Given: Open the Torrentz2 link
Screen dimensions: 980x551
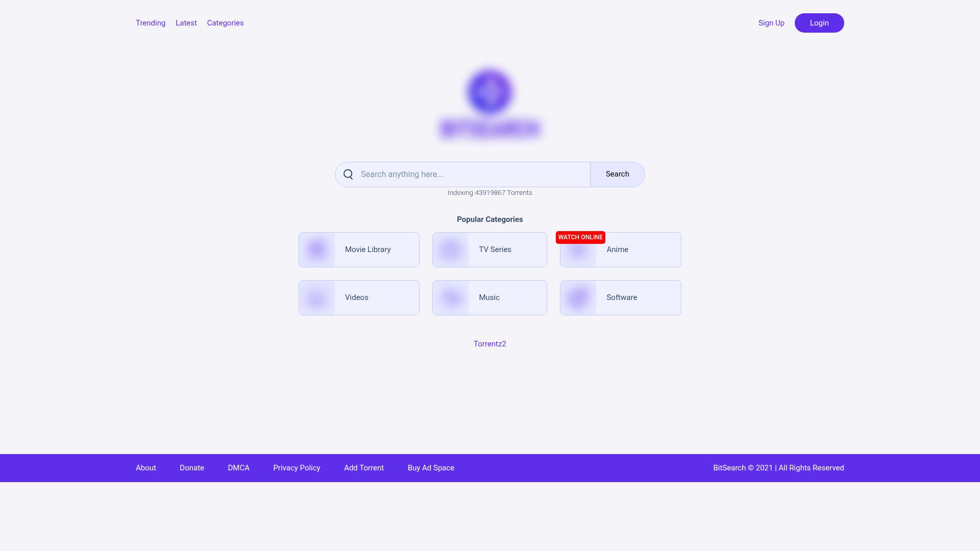Looking at the screenshot, I should [x=489, y=344].
